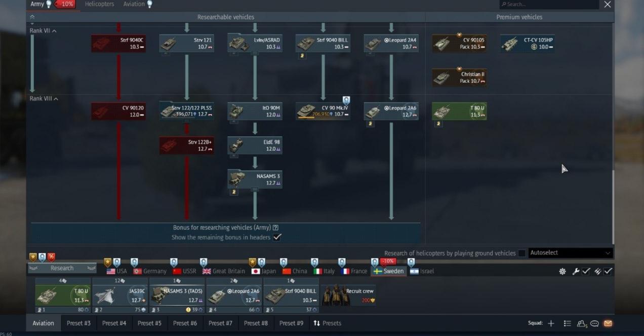Select the Strf 9040 BILL research card
Image resolution: width=644 pixels, height=336 pixels.
point(323,44)
